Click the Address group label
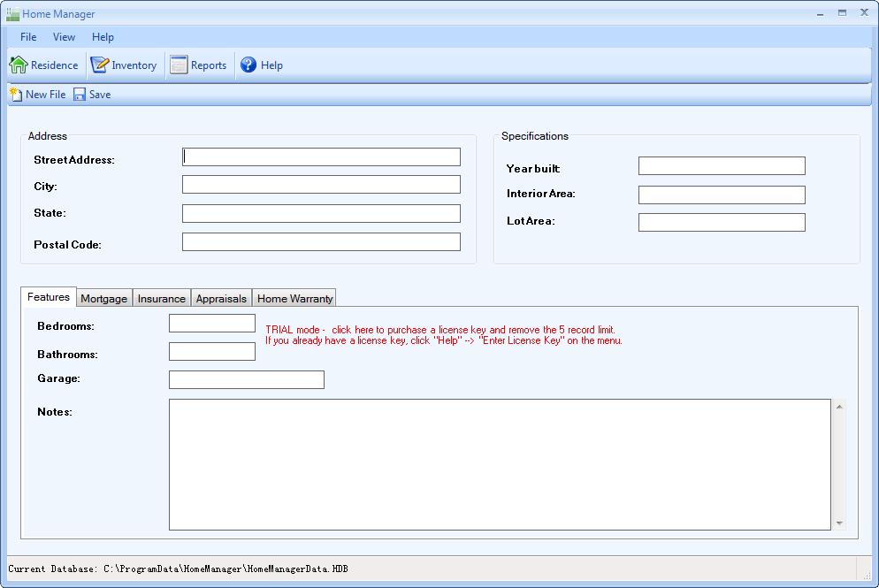879x588 pixels. pyautogui.click(x=48, y=136)
